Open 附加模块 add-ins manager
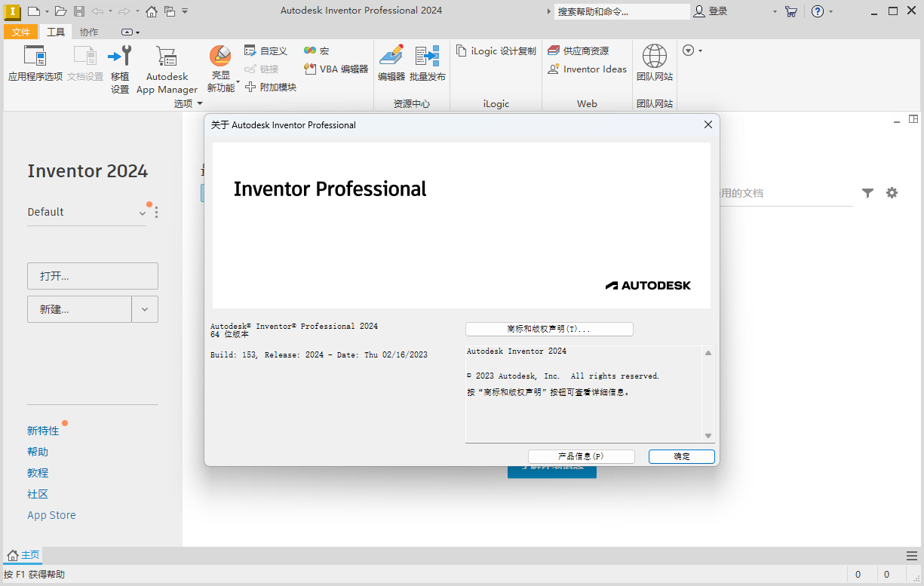 point(271,87)
